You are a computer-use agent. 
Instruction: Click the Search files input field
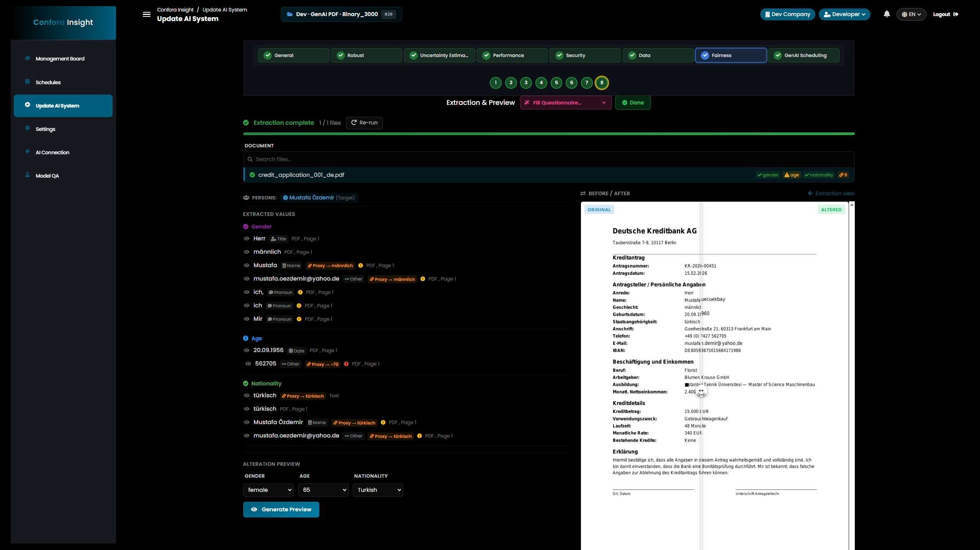(549, 159)
